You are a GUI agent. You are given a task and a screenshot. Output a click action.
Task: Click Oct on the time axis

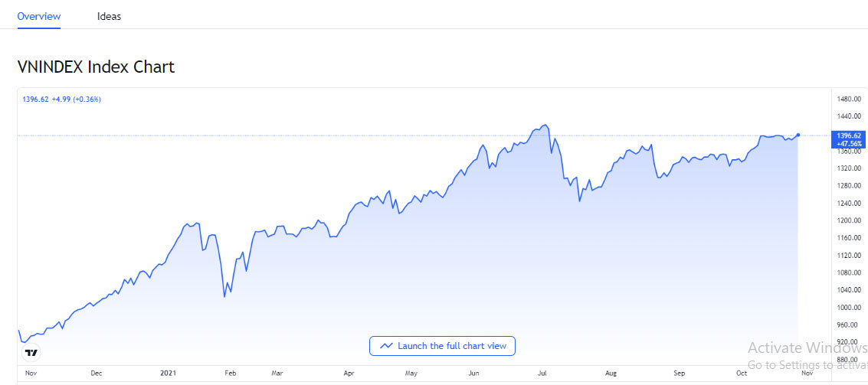pos(742,374)
